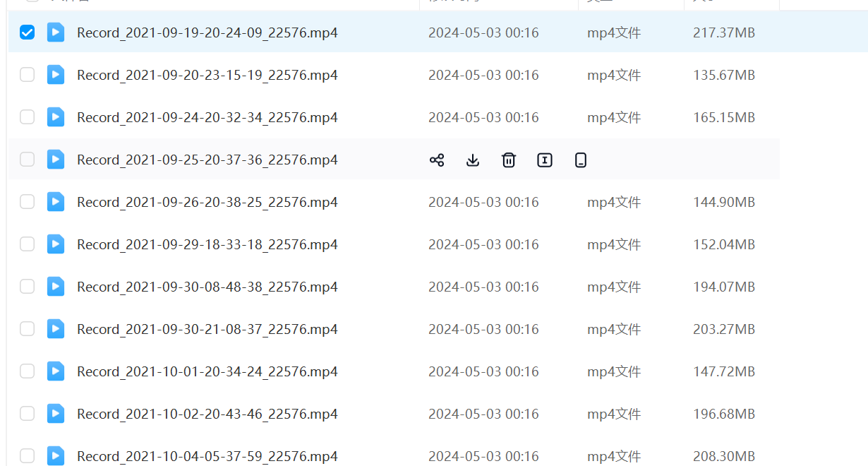The width and height of the screenshot is (868, 466).
Task: Click video icon beside Record_2021-09-24-20-32-34
Action: click(56, 117)
